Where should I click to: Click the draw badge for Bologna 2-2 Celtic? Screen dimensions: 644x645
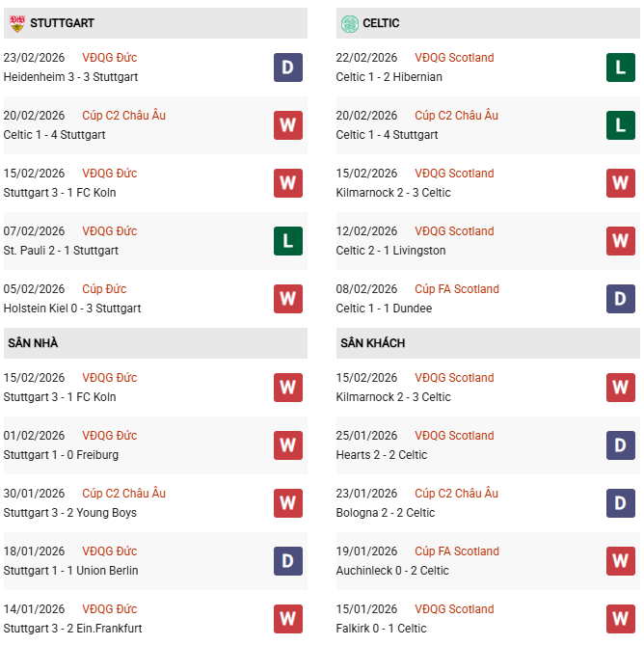coord(621,503)
